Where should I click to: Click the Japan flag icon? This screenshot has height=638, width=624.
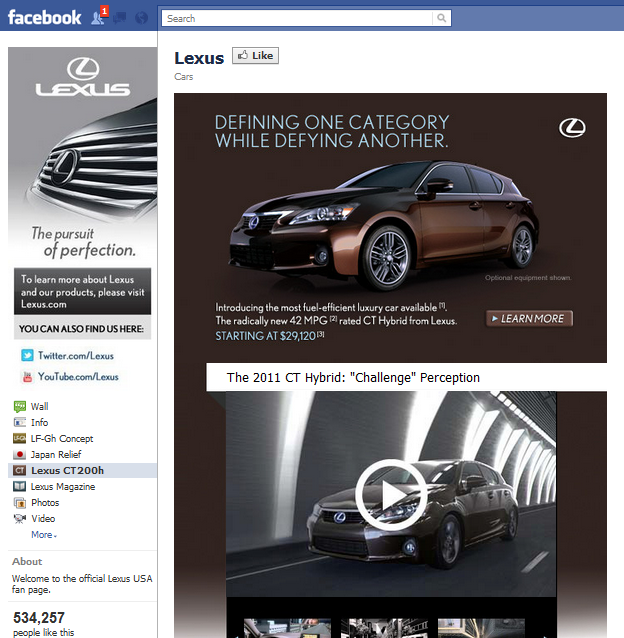(20, 454)
